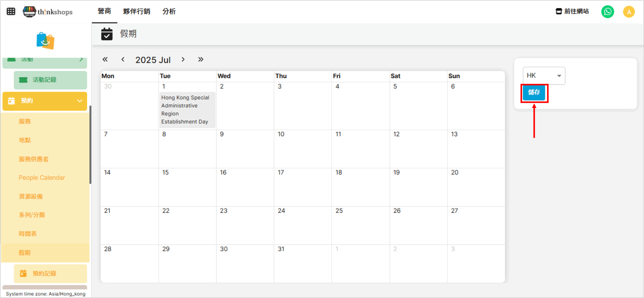Select July 15 calendar cell
This screenshot has width=644, height=298.
click(187, 187)
